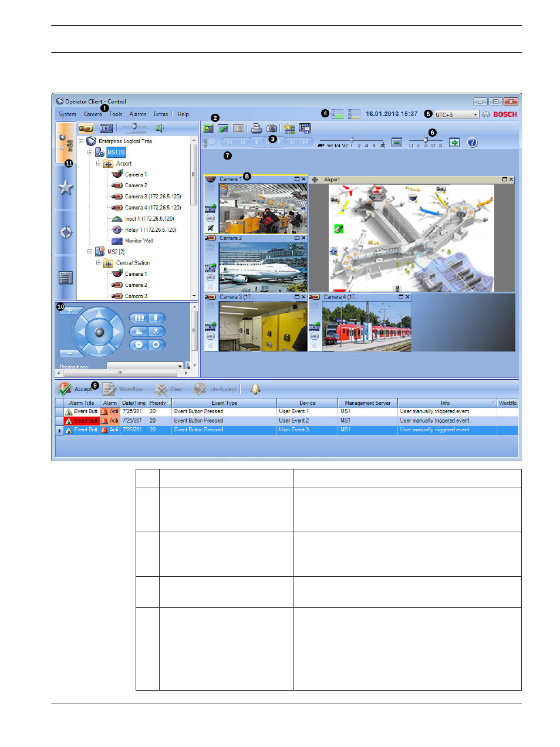Print the selected image pane
This screenshot has width=560, height=747.
[x=257, y=128]
